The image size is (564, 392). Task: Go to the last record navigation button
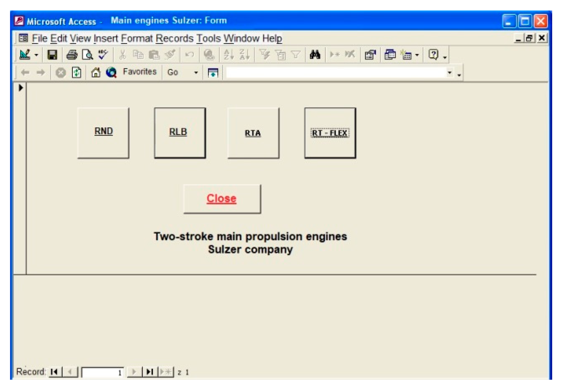click(150, 372)
